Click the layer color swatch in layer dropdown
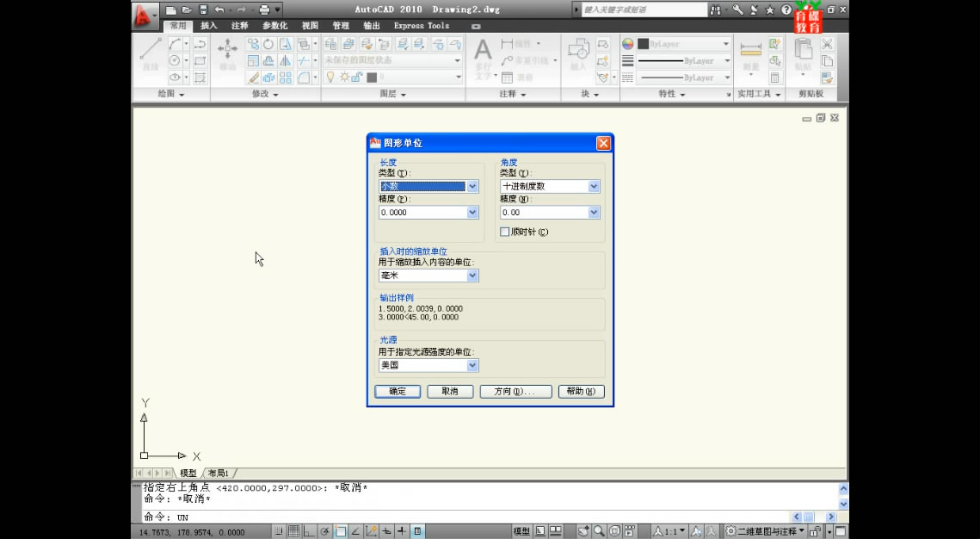 372,77
